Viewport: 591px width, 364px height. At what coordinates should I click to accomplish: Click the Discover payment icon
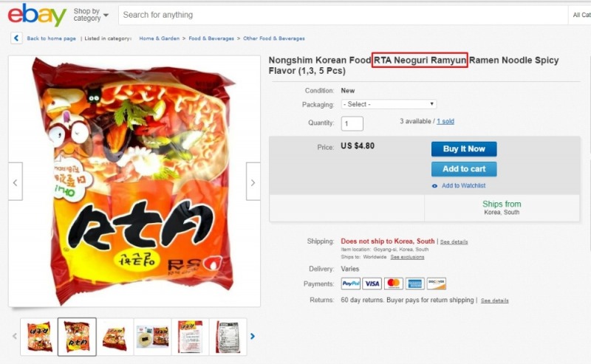click(437, 284)
